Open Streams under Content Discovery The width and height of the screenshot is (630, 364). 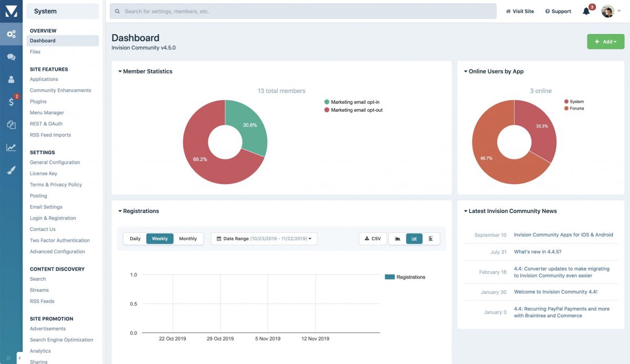click(39, 290)
